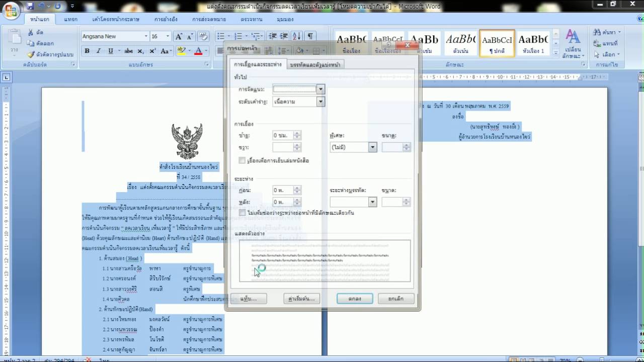
Task: Increase paragraph indent
Action: (x=284, y=36)
